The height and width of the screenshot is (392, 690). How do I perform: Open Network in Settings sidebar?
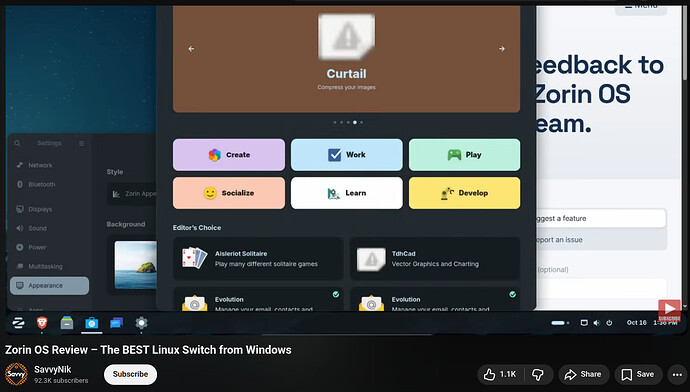click(49, 165)
